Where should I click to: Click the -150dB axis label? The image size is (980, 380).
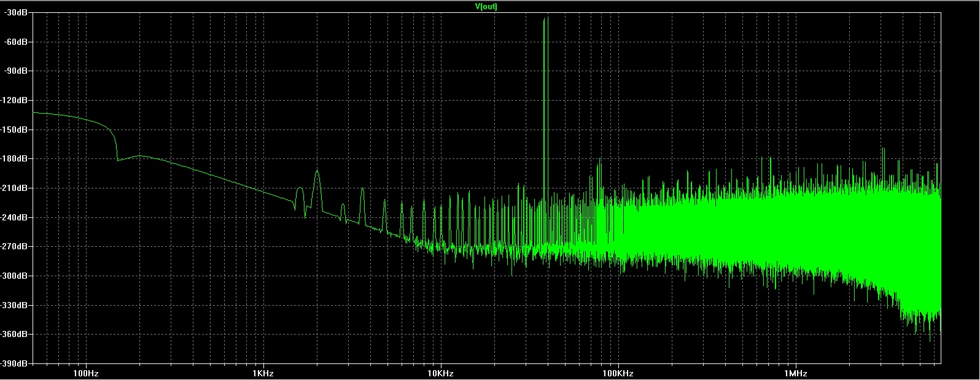(x=14, y=130)
